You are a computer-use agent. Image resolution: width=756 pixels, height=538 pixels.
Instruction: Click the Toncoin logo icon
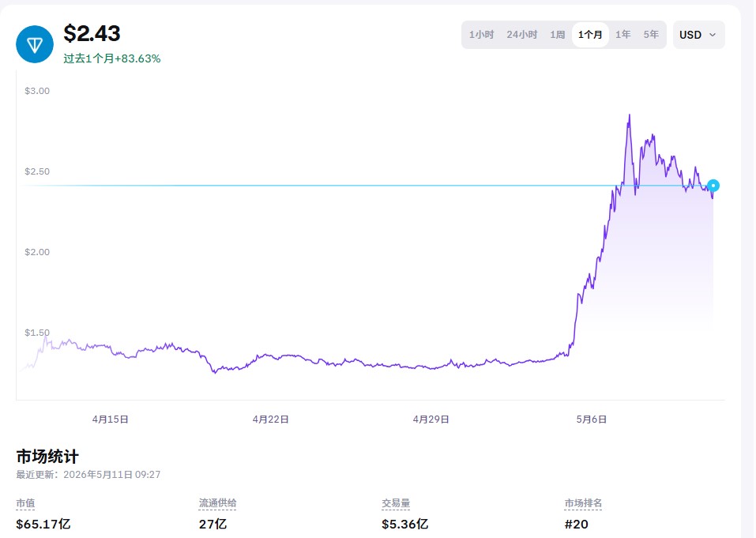(35, 44)
